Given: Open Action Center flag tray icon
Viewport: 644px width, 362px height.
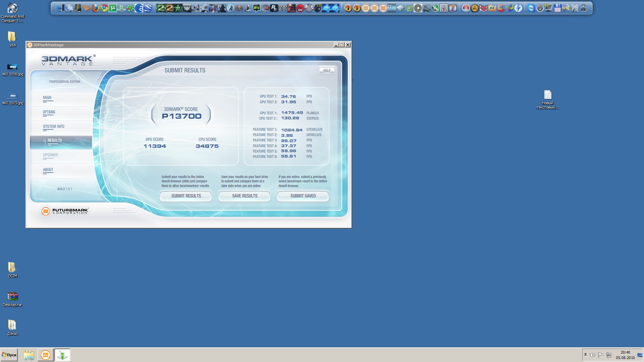Looking at the screenshot, I should (601, 355).
